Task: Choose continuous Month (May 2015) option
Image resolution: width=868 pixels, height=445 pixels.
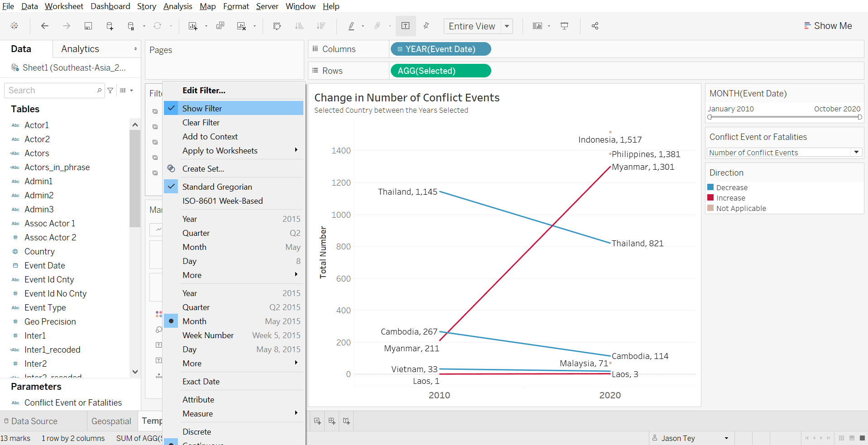Action: 194,321
